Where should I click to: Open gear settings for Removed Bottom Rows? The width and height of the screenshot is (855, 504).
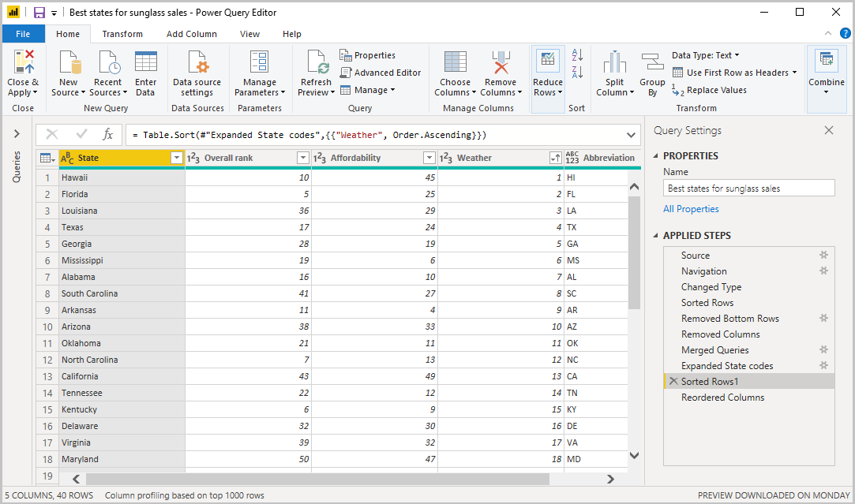click(x=823, y=318)
